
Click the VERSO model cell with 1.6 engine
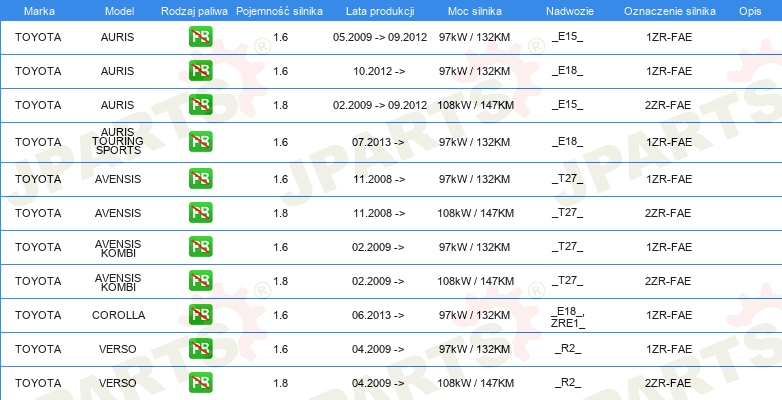coord(118,349)
